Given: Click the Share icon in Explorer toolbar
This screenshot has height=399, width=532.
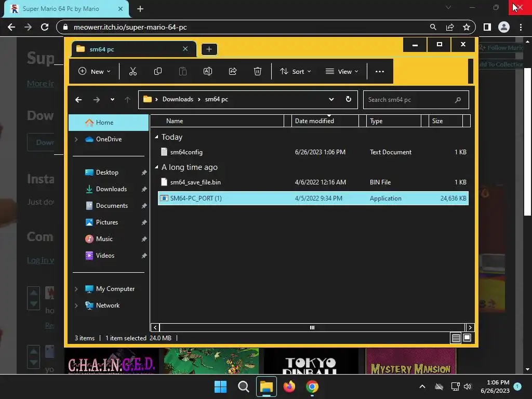Looking at the screenshot, I should (233, 71).
